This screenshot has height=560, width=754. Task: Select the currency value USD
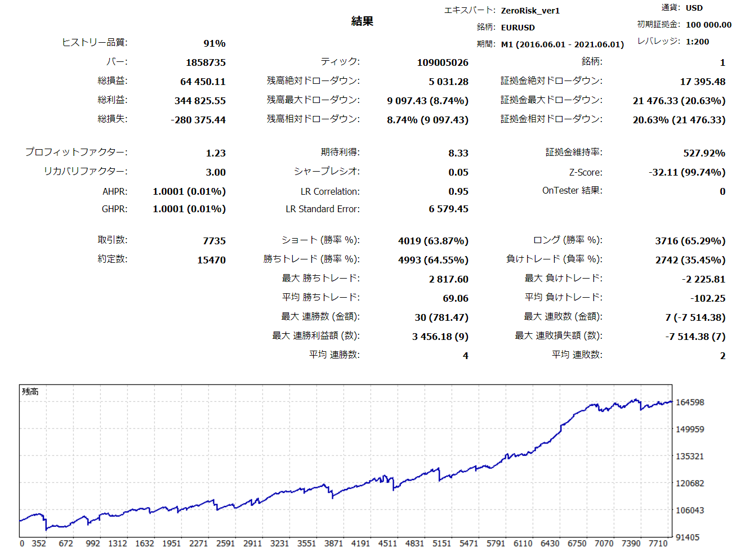click(x=694, y=8)
